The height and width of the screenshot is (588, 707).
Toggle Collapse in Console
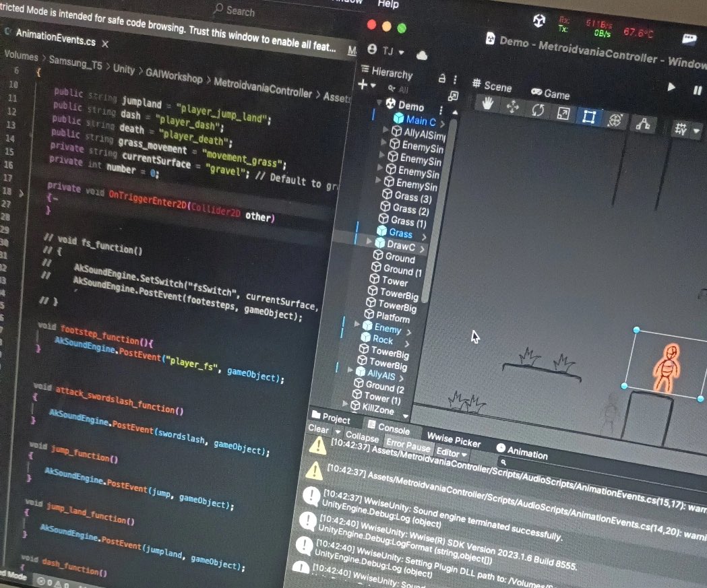pos(362,436)
